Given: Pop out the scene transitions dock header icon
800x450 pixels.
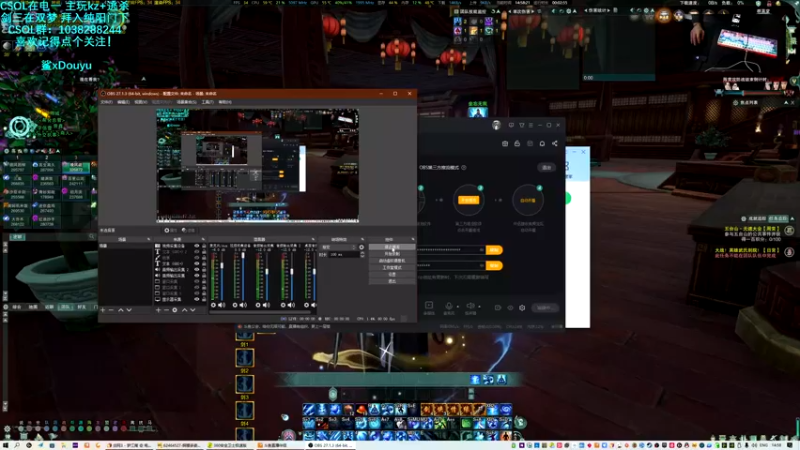Looking at the screenshot, I should coord(362,239).
